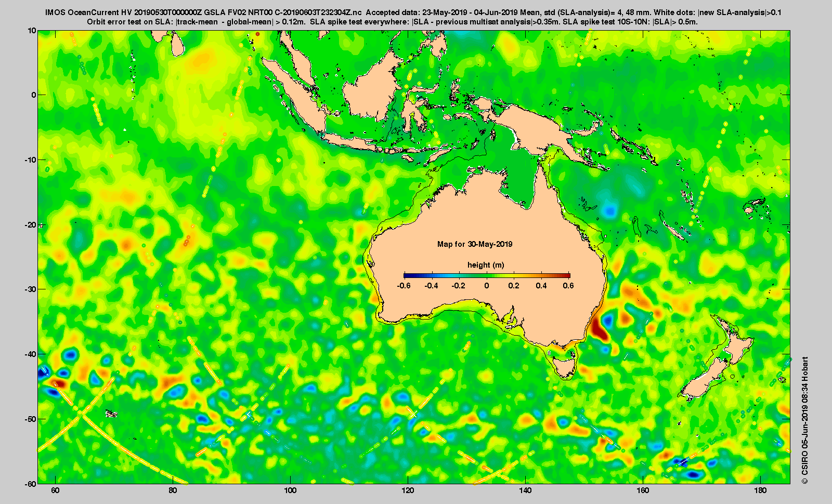Click latitude axis label 10

[32, 31]
